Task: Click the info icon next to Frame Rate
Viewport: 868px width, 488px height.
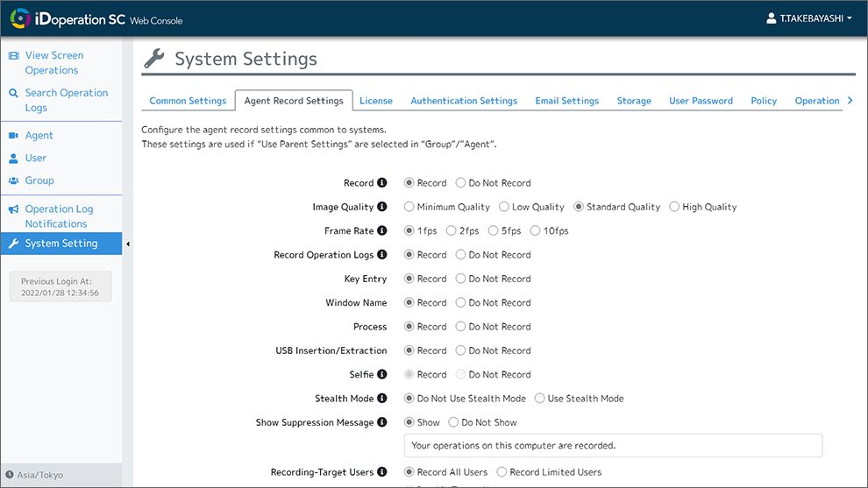Action: click(x=382, y=230)
